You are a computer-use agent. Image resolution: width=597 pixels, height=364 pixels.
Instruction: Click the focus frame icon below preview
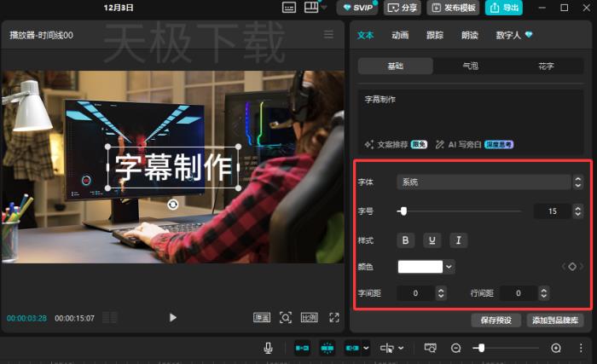click(x=286, y=317)
